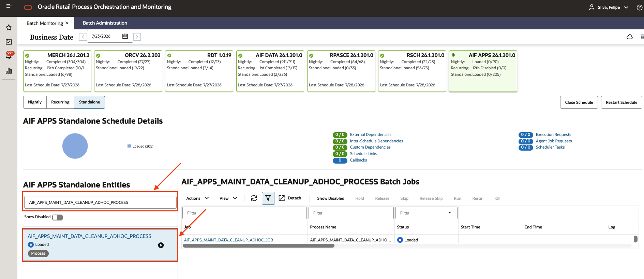Click RDT schedule green status icon
Viewport: 644px width, 279px height.
tap(169, 56)
